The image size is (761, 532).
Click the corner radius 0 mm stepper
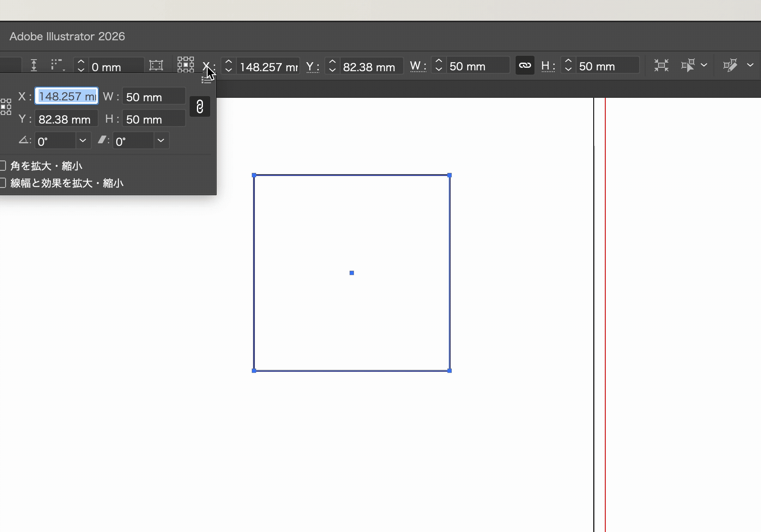81,66
